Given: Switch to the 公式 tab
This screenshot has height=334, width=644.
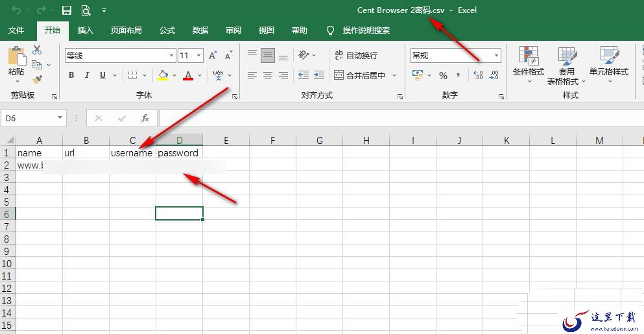Looking at the screenshot, I should (x=167, y=30).
